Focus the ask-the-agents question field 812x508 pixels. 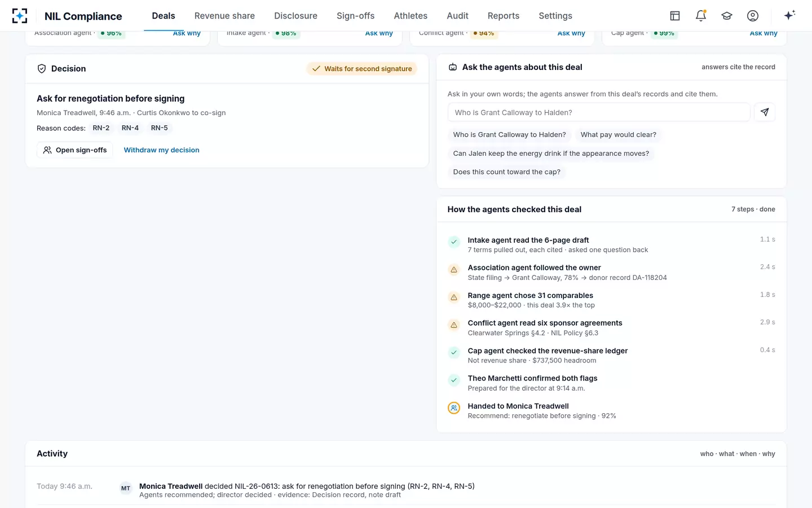pyautogui.click(x=599, y=112)
